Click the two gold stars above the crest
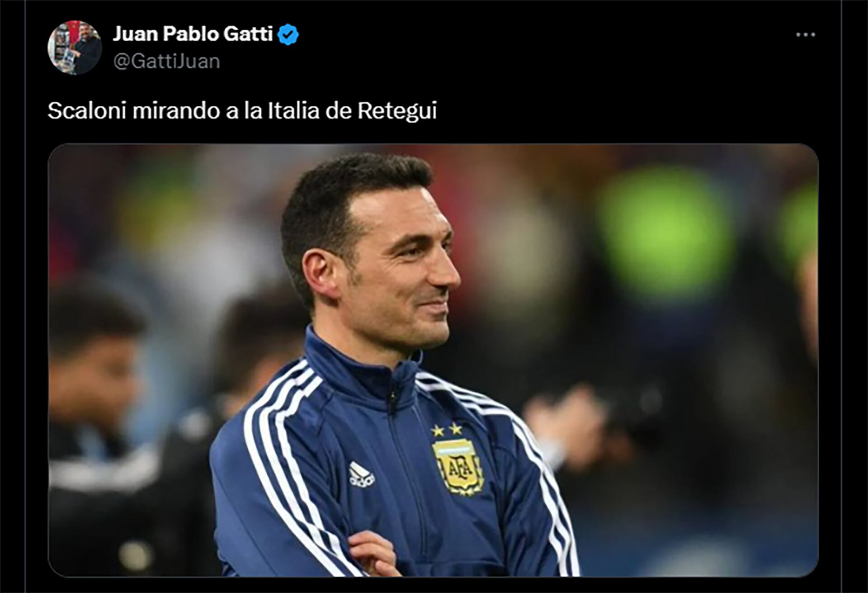Viewport: 868px width, 593px height. [x=447, y=430]
